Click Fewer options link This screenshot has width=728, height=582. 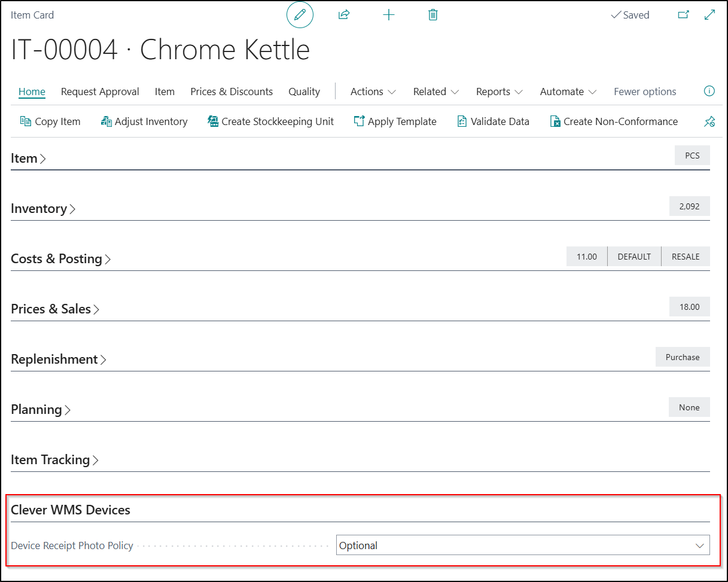click(x=645, y=92)
